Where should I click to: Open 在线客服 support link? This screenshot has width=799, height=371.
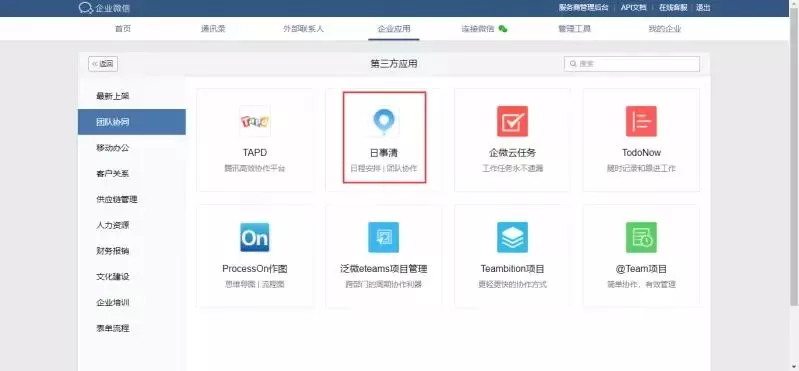tap(673, 8)
